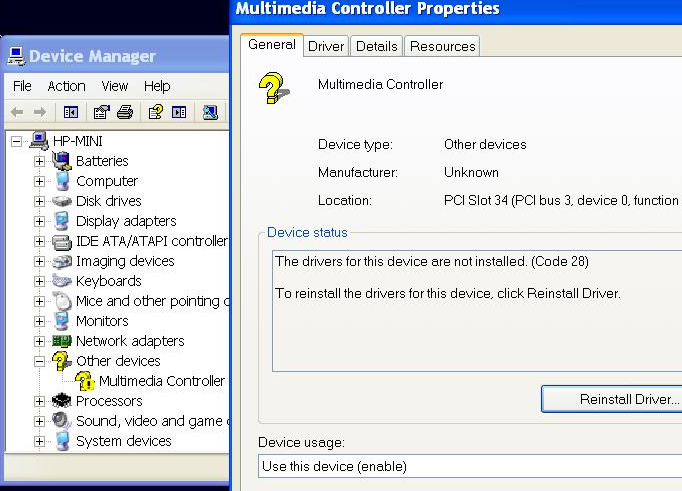The height and width of the screenshot is (491, 682).
Task: Expand the IDE ATA/ATAPI controllers node
Action: pyautogui.click(x=39, y=241)
